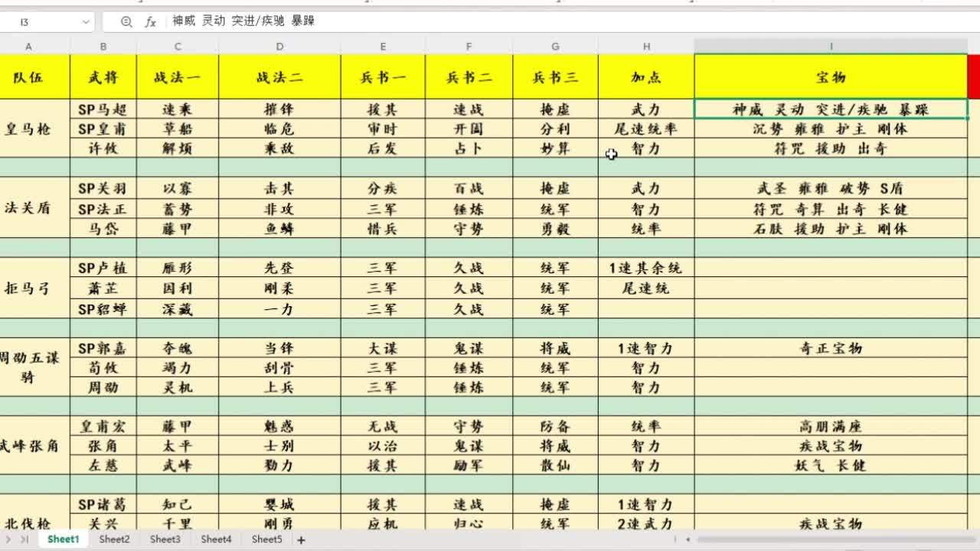Click the magnifier icon beside fx

coord(126,22)
